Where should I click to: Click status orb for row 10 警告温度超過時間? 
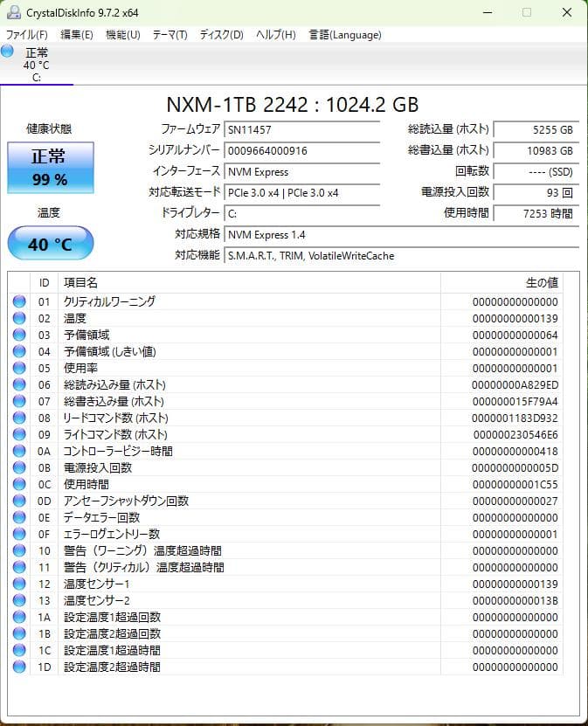coord(19,550)
